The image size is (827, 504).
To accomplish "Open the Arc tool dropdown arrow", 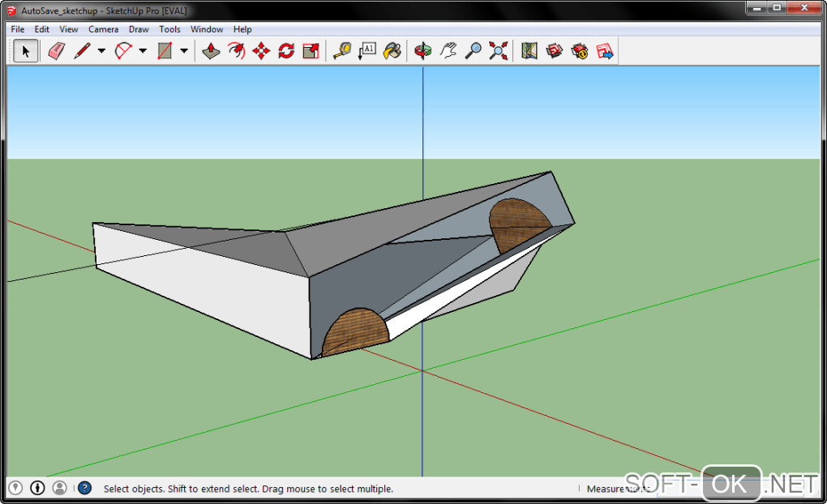I will click(143, 51).
